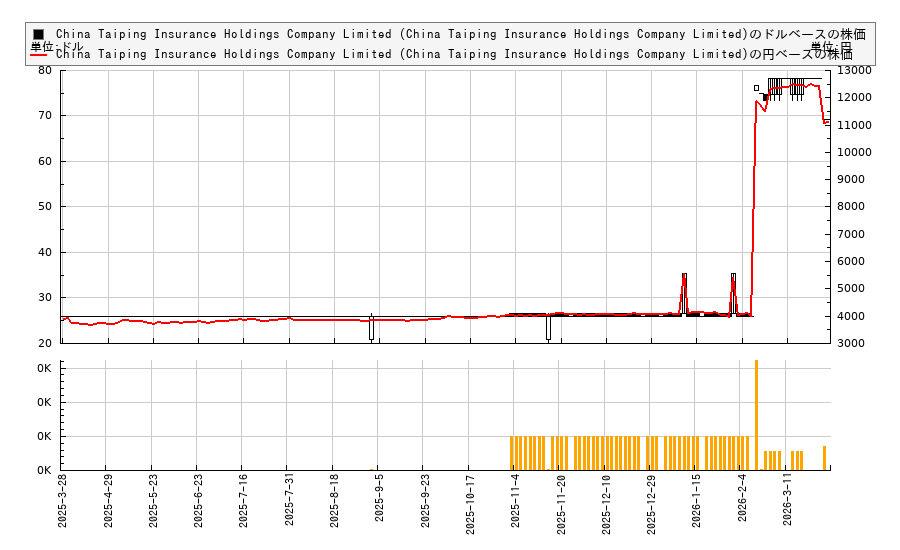Viewport: 900px width, 550px height.
Task: Click the 2025-6-23 date label
Action: [x=198, y=501]
